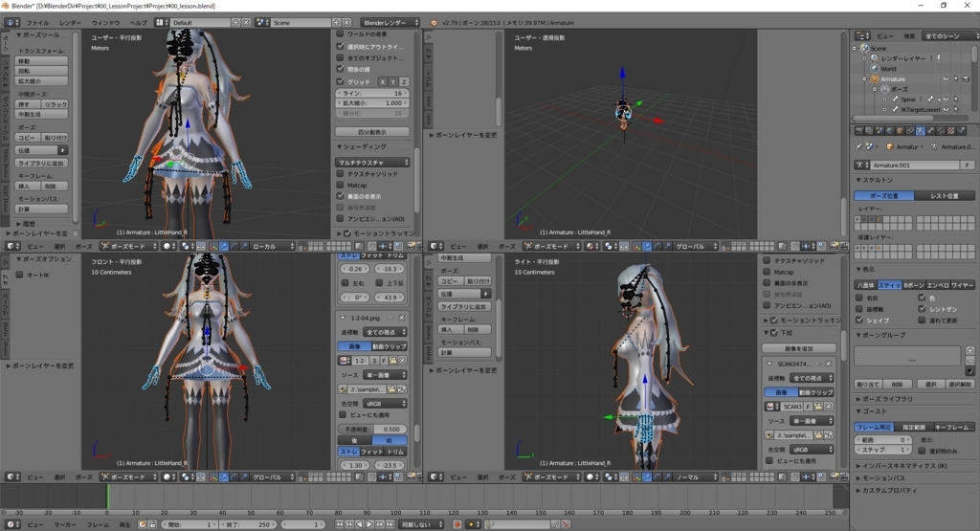Open the Bone properties tab icon
This screenshot has width=980, height=531.
(930, 130)
